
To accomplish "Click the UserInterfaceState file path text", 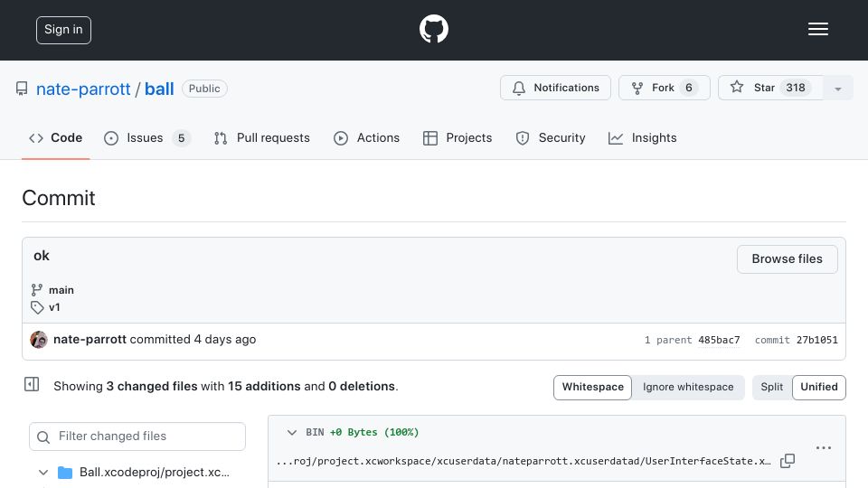I will point(524,461).
